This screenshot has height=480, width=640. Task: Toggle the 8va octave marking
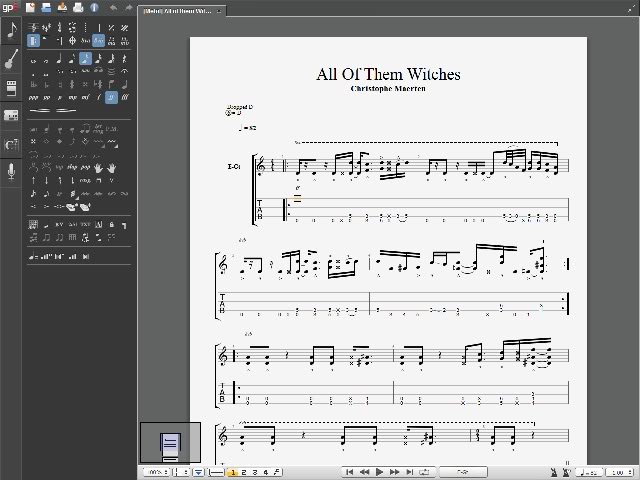click(x=85, y=40)
